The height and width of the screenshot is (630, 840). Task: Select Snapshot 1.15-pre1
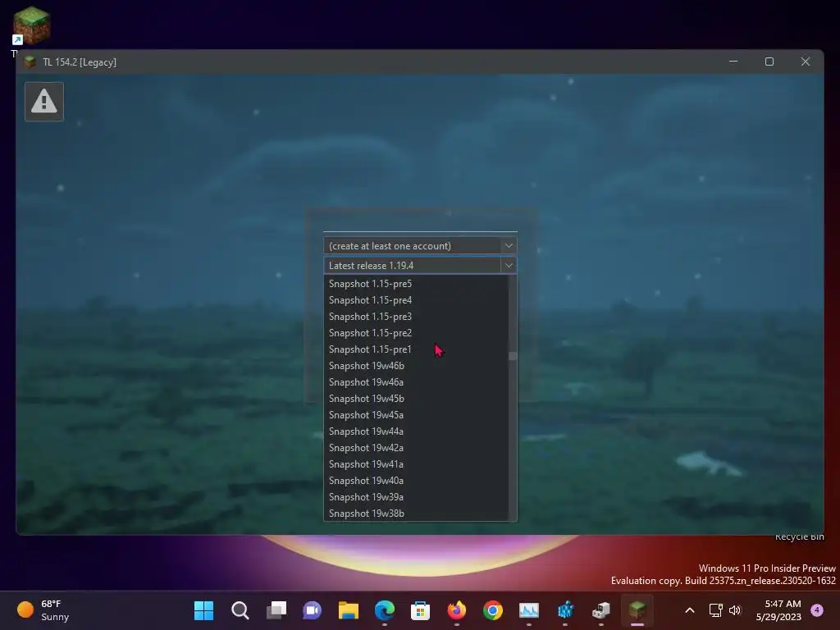tap(416, 349)
